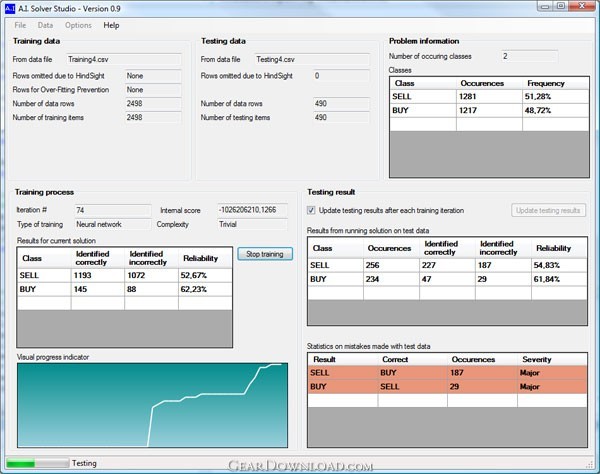Click the 227 identified correctly cell
600x474 pixels.
click(447, 265)
